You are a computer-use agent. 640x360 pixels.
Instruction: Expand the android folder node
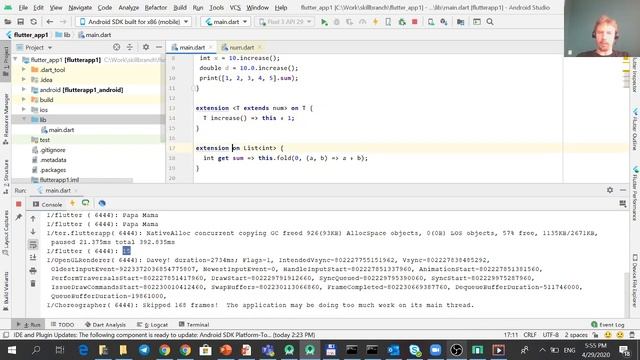pyautogui.click(x=24, y=89)
